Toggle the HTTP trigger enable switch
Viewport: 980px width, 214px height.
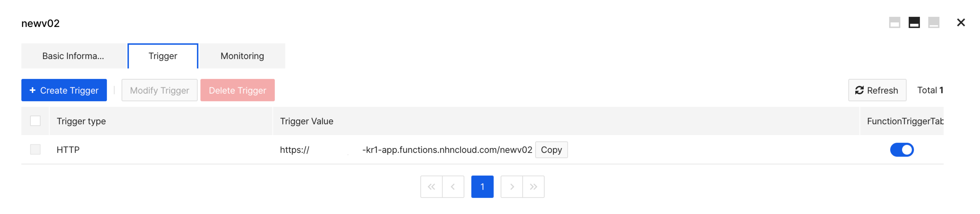pyautogui.click(x=901, y=150)
